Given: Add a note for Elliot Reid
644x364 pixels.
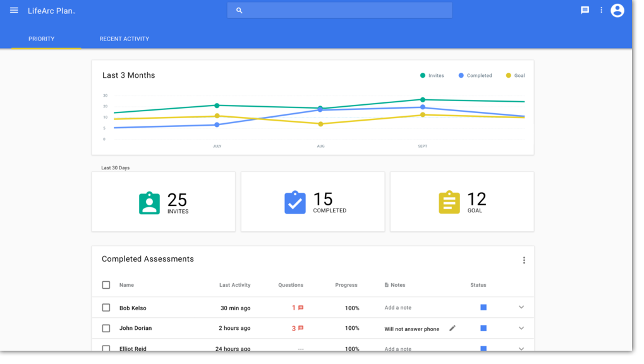Looking at the screenshot, I should (398, 349).
